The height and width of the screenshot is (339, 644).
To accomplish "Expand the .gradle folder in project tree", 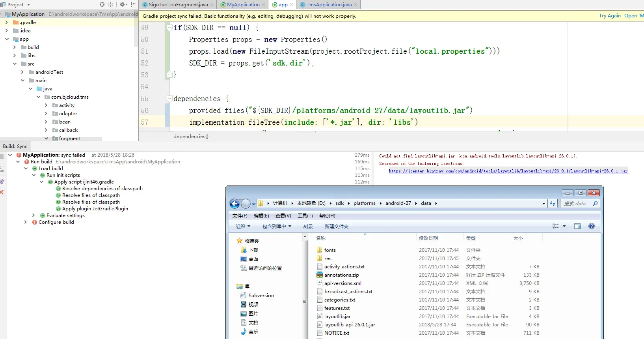I will (x=7, y=22).
